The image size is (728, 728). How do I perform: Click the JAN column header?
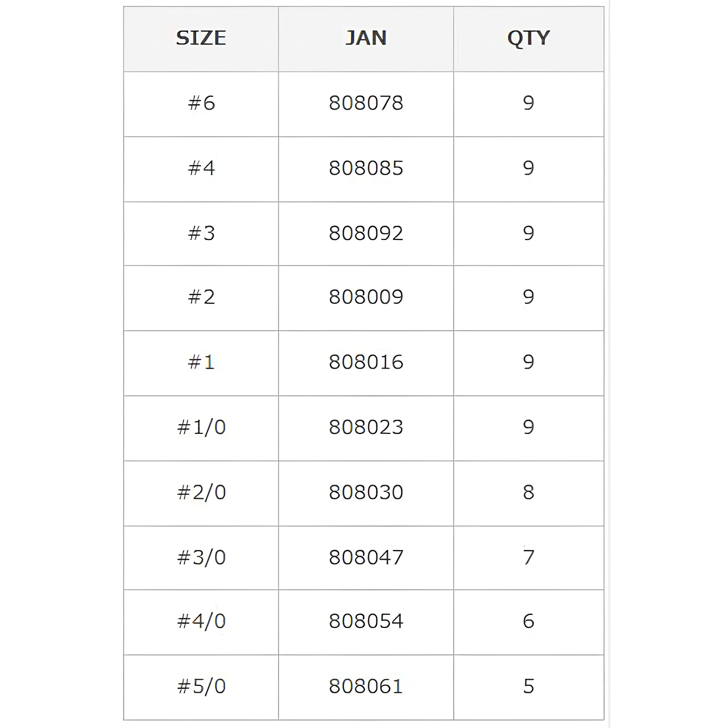point(366,38)
